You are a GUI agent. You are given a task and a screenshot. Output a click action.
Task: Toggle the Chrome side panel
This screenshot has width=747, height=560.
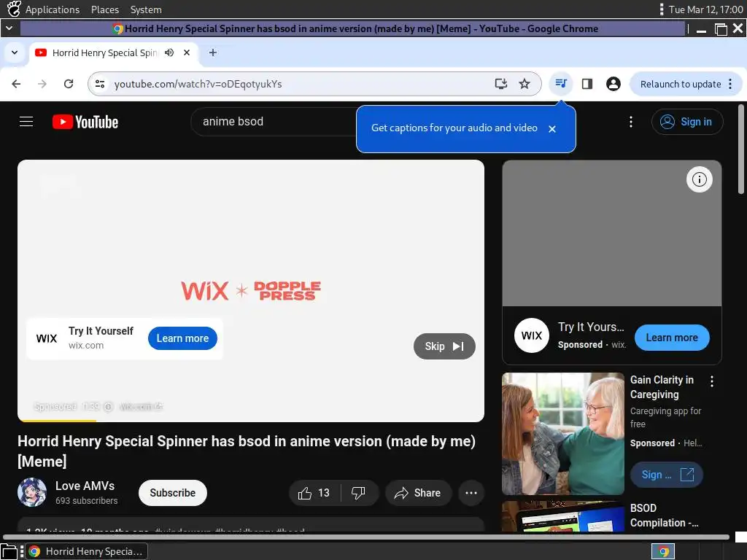[587, 84]
